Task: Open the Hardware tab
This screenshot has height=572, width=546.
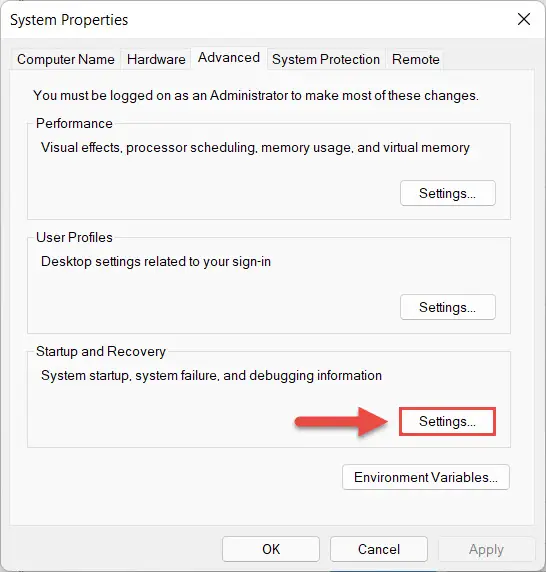Action: pos(156,59)
